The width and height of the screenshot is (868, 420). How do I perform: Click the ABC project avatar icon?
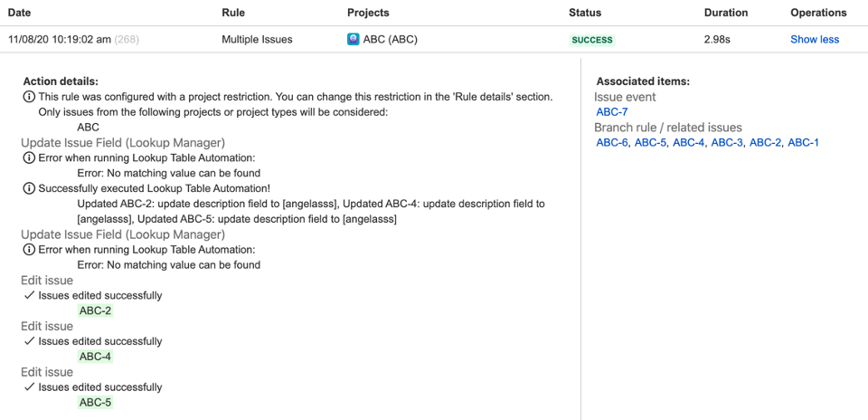(354, 40)
